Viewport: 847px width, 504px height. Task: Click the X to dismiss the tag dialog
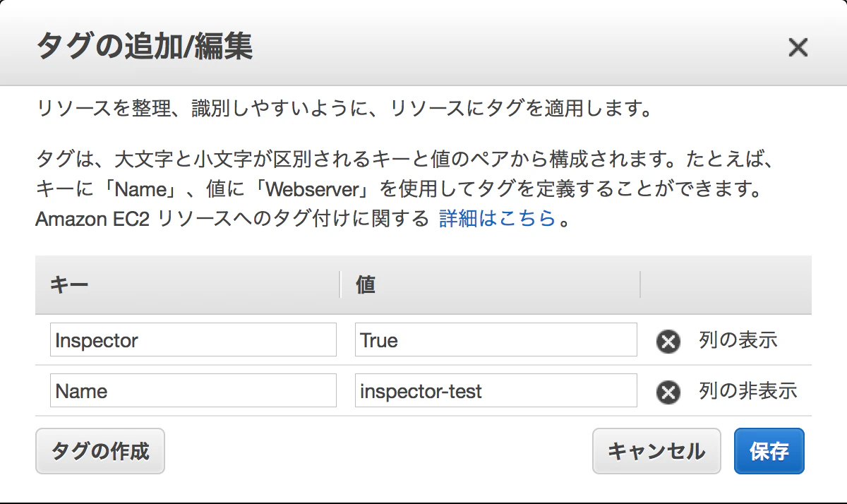(x=798, y=47)
